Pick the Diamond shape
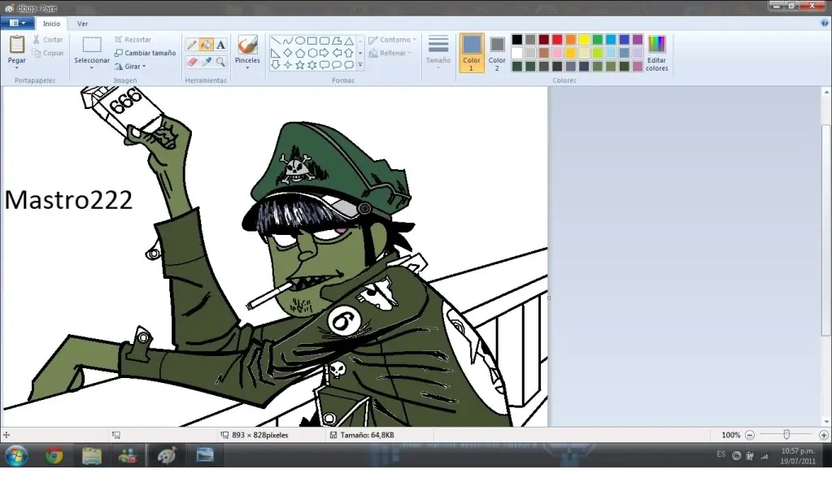832x504 pixels. tap(288, 53)
